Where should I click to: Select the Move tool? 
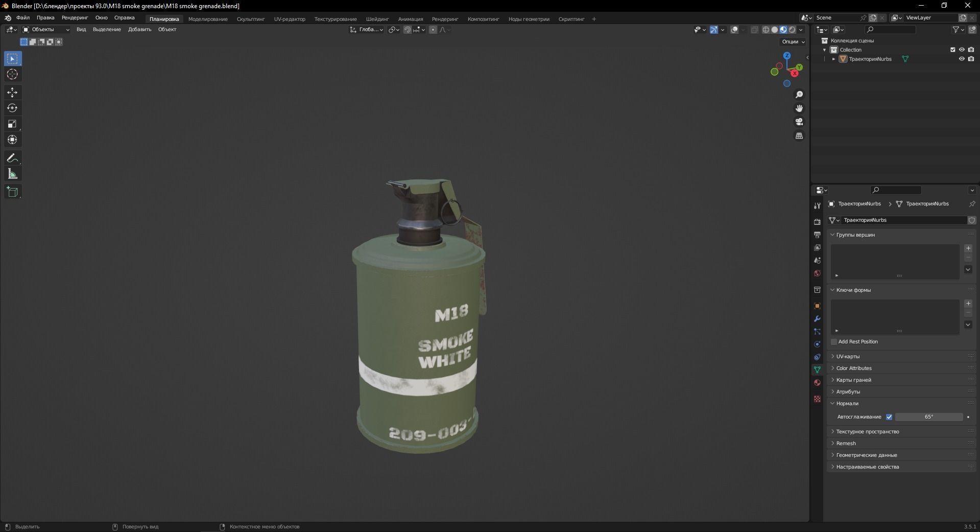tap(12, 92)
